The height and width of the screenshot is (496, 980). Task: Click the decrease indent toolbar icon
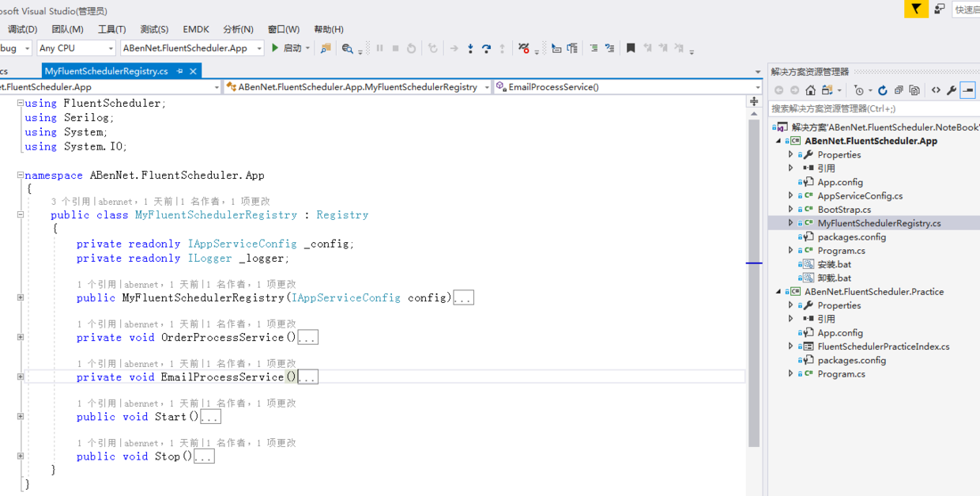coord(594,48)
